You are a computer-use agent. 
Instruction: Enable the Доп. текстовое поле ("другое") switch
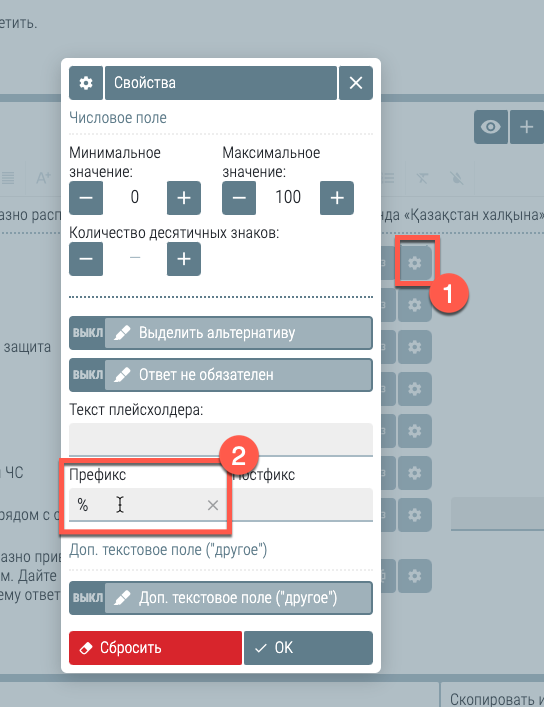(x=221, y=598)
